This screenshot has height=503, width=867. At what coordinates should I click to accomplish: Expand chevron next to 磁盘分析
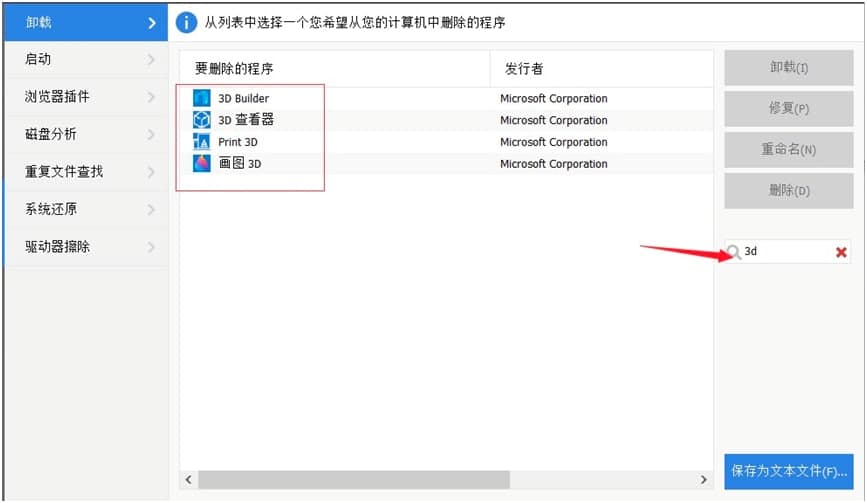[151, 135]
